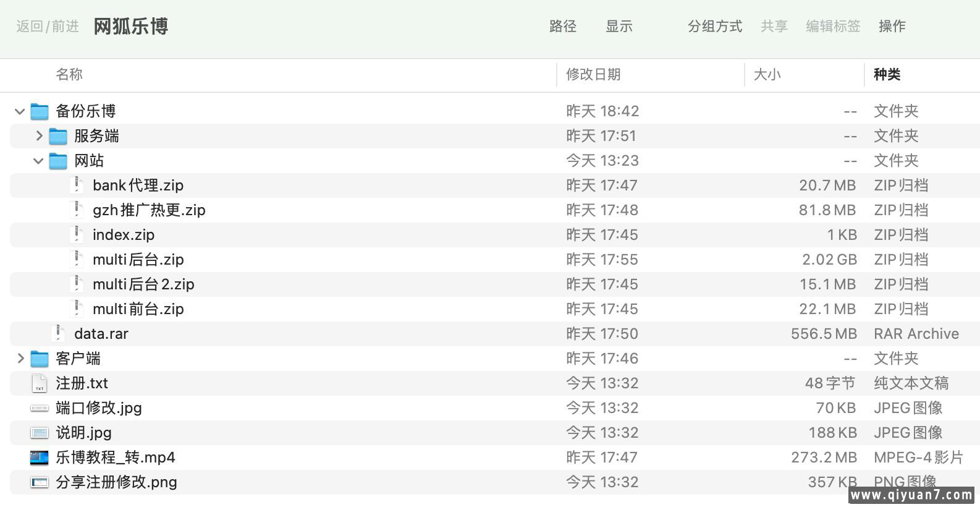Open the blue 网站 folder icon
This screenshot has width=980, height=507.
pyautogui.click(x=59, y=160)
